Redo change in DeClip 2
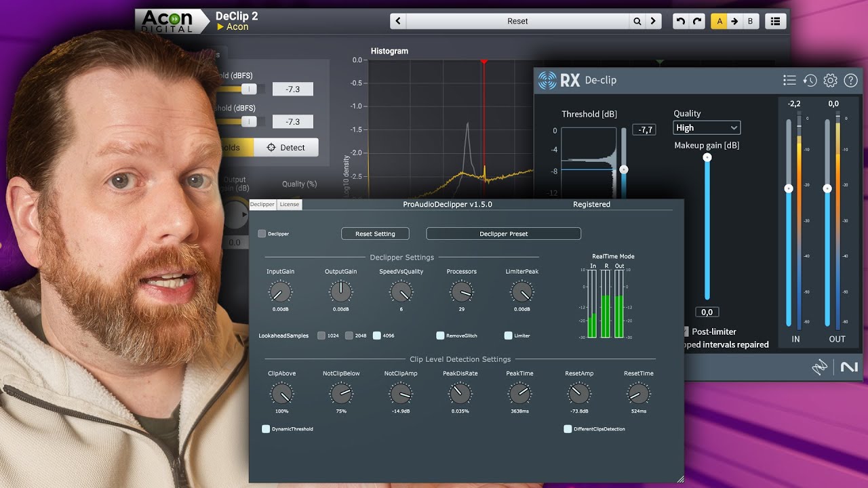Image resolution: width=868 pixels, height=488 pixels. point(697,21)
